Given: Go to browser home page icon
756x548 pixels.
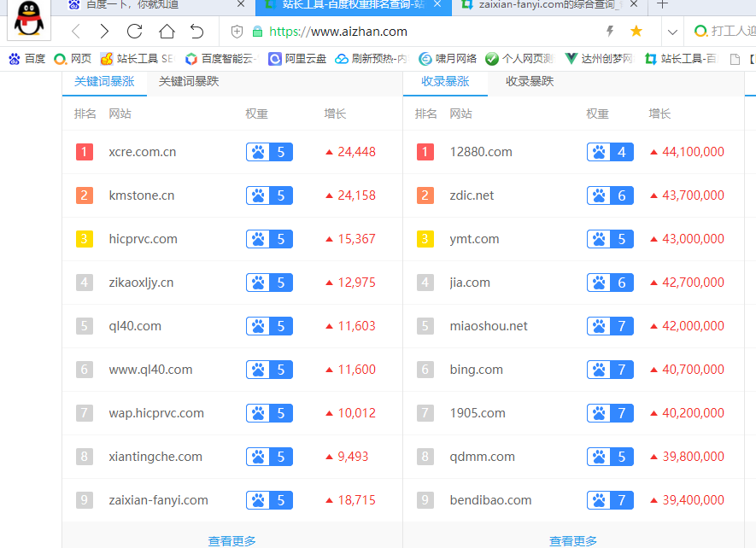Looking at the screenshot, I should pos(167,32).
